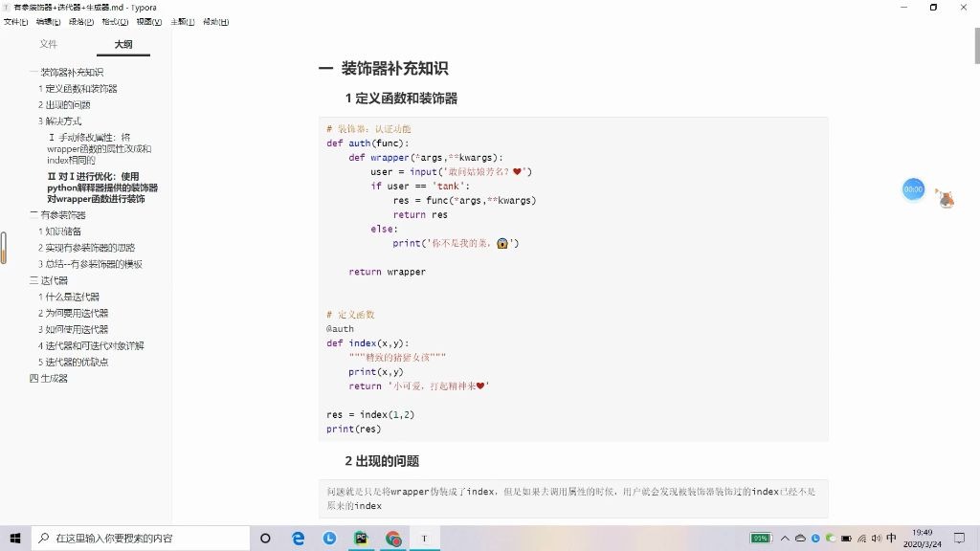Expand hidden icons in the system tray
This screenshot has width=980, height=551.
coord(786,538)
